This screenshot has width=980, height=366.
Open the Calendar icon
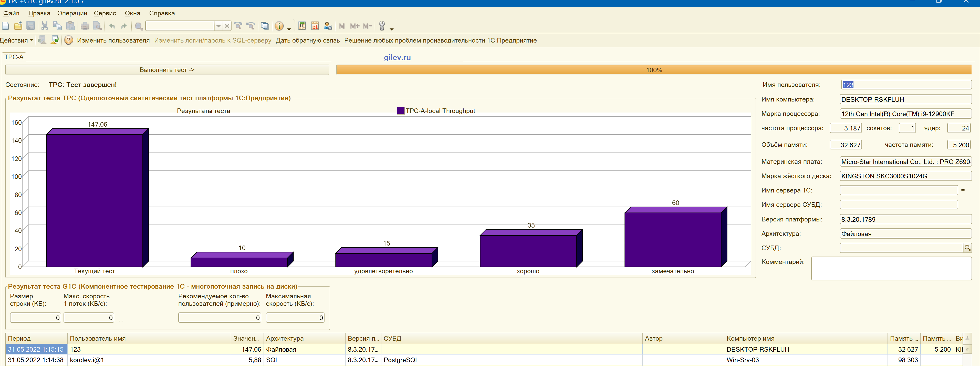[315, 26]
